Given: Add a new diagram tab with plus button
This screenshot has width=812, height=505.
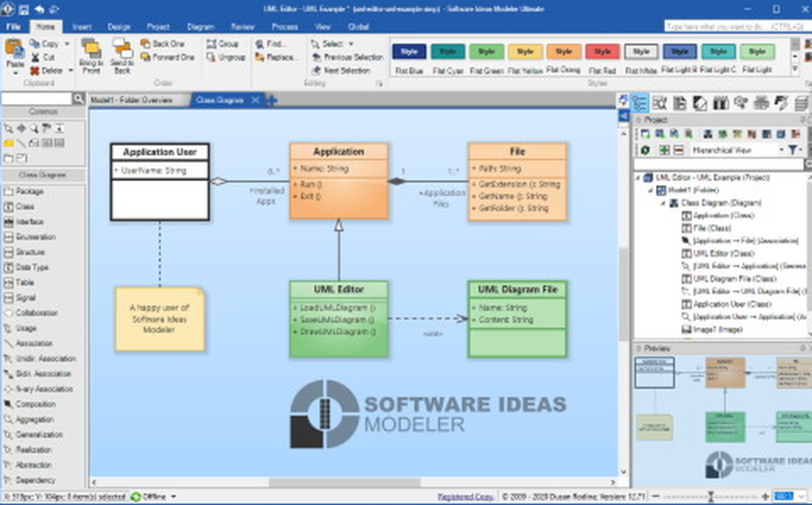Looking at the screenshot, I should [x=271, y=100].
